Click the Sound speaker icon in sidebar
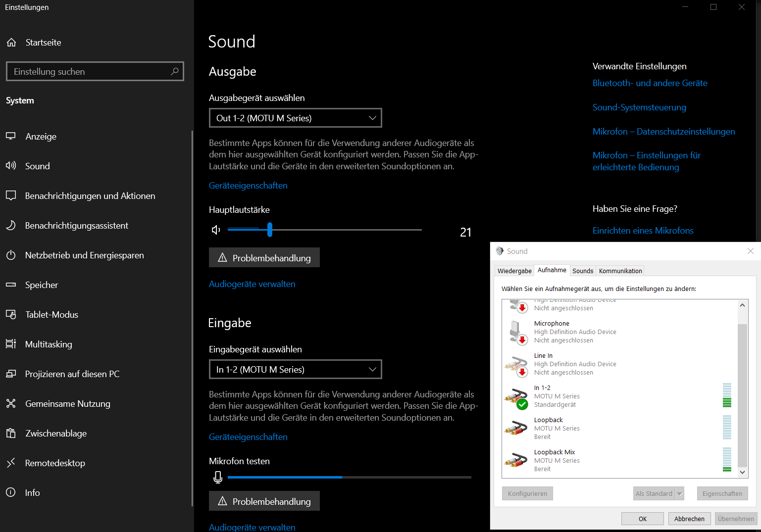 (11, 166)
